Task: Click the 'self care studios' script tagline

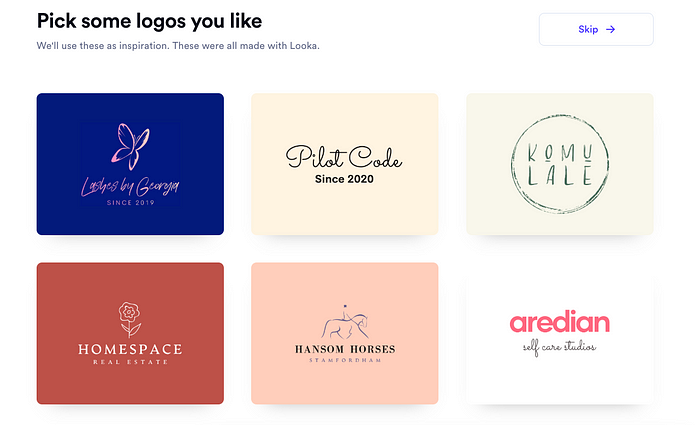Action: pos(559,347)
